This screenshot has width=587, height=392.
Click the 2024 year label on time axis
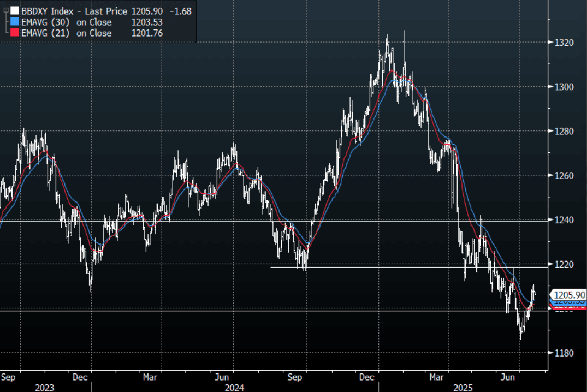[x=234, y=387]
